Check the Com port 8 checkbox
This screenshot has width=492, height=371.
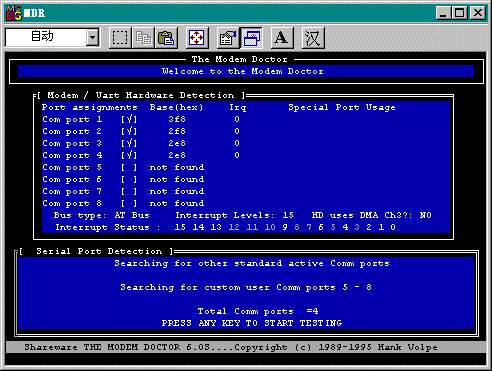click(x=129, y=203)
